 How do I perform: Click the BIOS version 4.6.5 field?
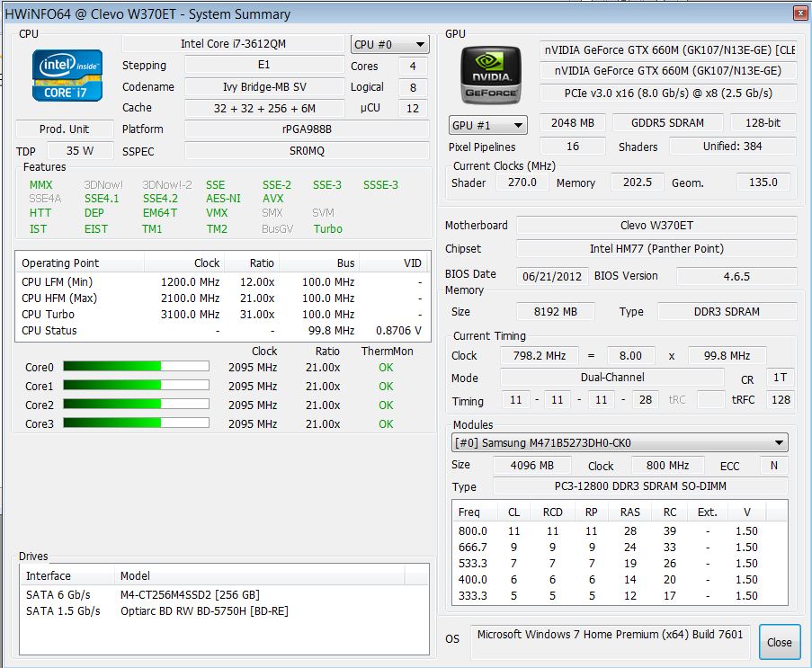click(x=736, y=276)
